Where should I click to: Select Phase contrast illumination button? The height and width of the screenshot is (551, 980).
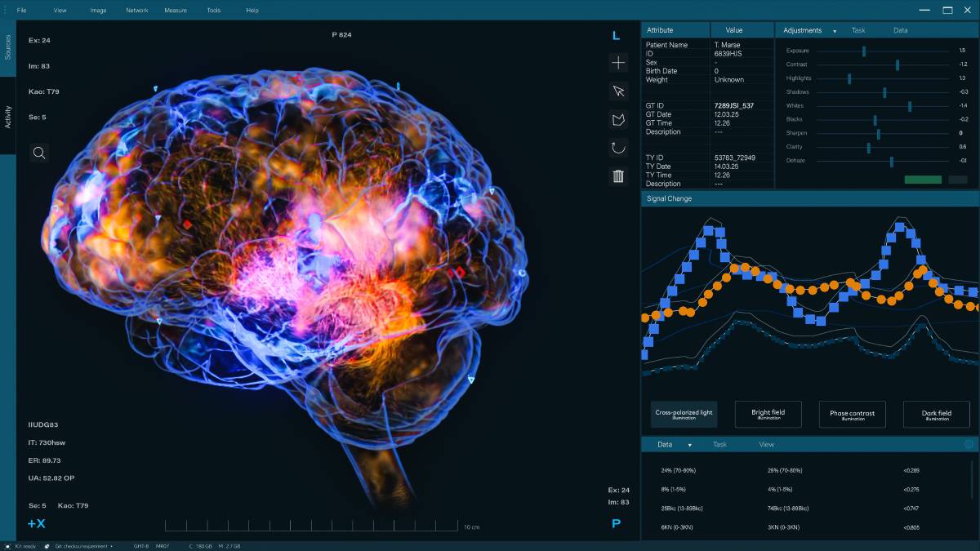pos(852,414)
